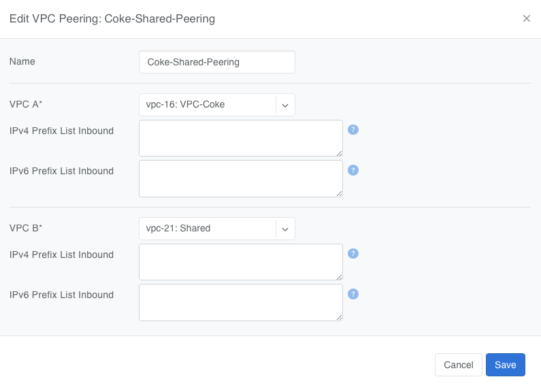Click resize handle of VPC A IPv6 textarea
Image resolution: width=541 pixels, height=392 pixels.
pos(339,193)
